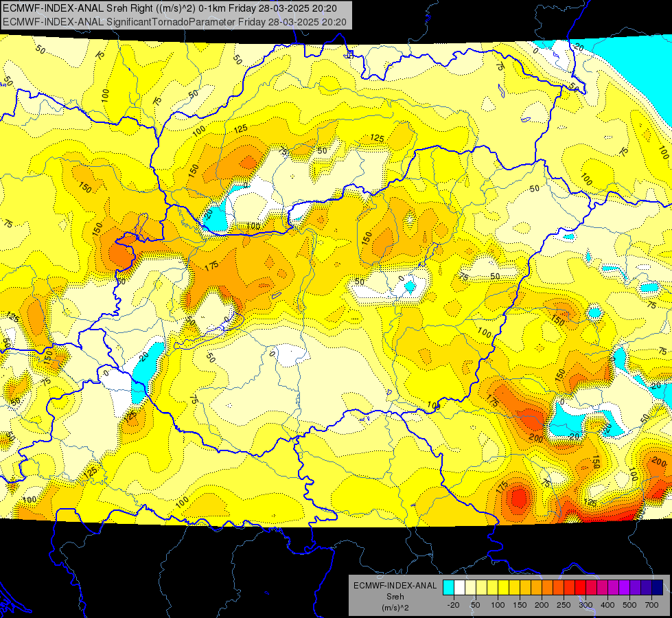Image resolution: width=672 pixels, height=618 pixels.
Task: Click the cyan swatch in the Sreh legend
Action: tap(448, 587)
